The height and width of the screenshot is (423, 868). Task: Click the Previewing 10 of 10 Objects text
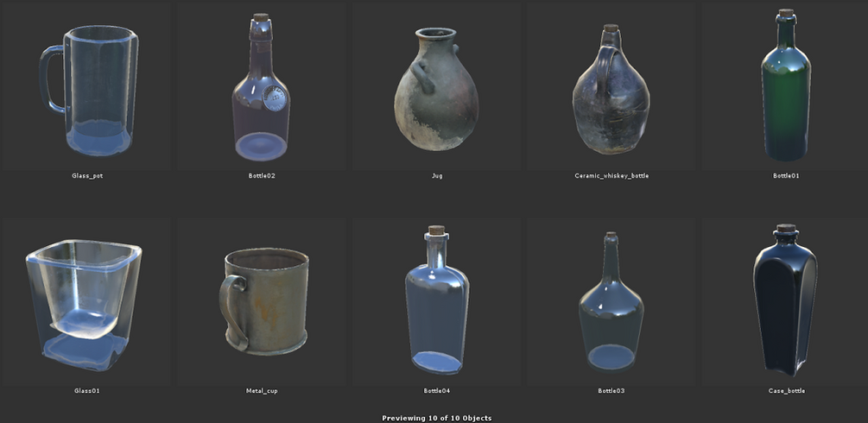(437, 418)
